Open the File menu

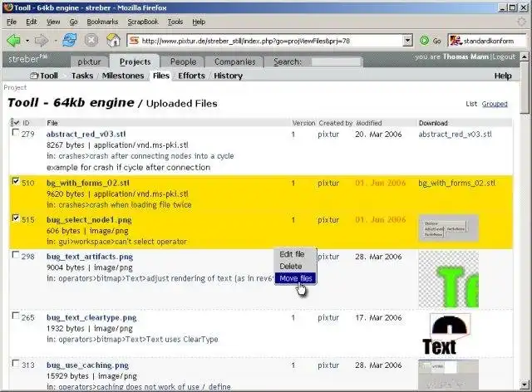12,22
